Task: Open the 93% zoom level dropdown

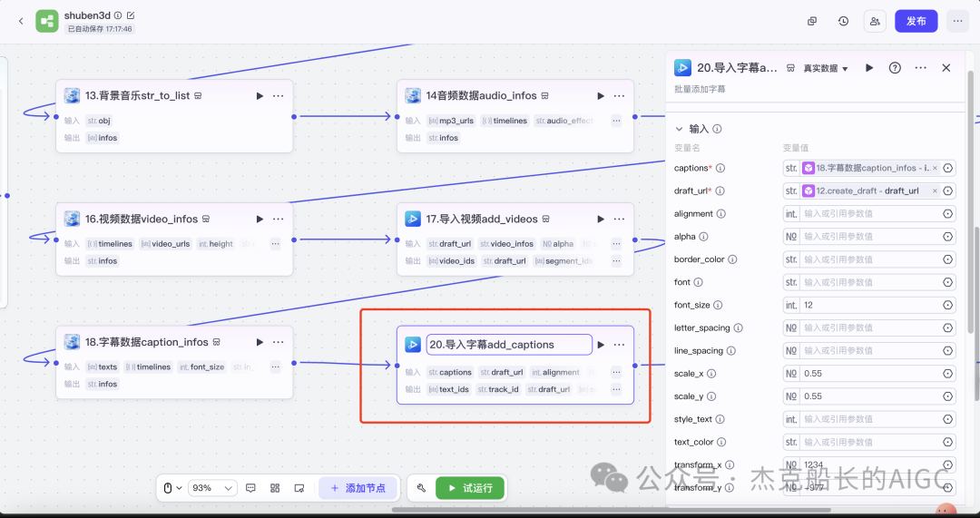Action: coord(211,488)
